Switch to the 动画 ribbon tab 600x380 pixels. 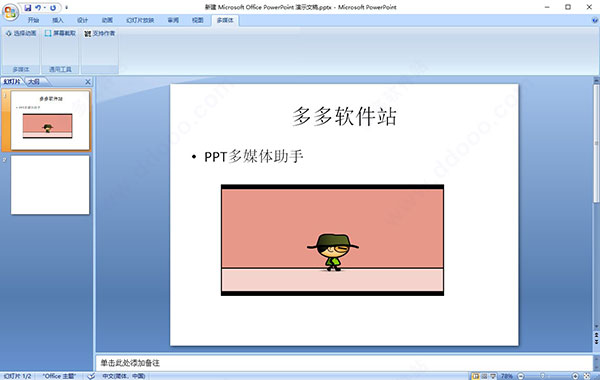pyautogui.click(x=107, y=20)
